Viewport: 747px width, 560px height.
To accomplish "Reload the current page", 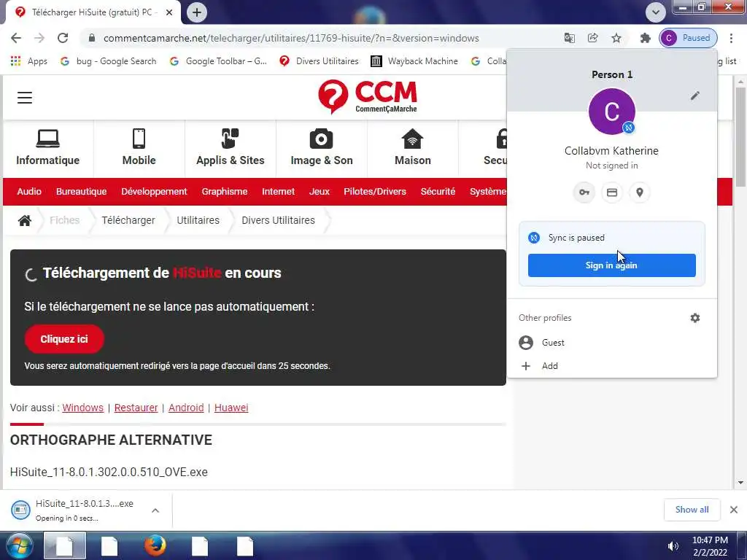I will point(63,38).
